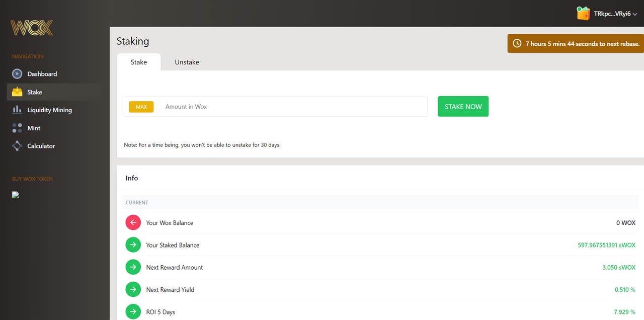Click the CURRENT table header
This screenshot has height=320, width=644.
tap(137, 203)
